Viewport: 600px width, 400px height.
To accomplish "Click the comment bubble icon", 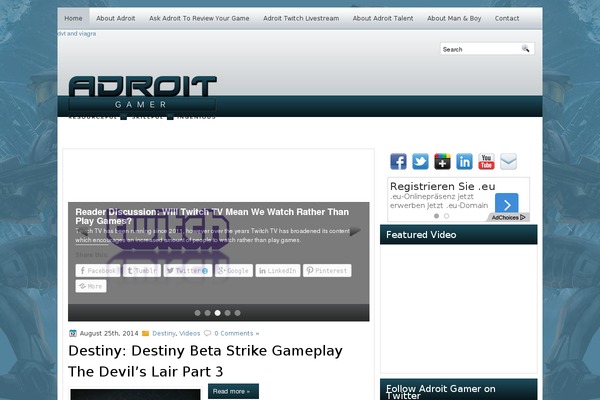I will pyautogui.click(x=207, y=333).
